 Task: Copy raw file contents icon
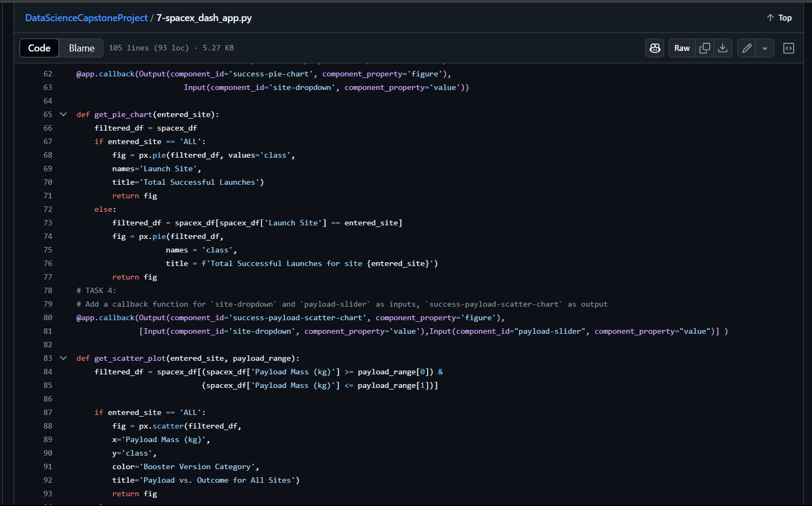point(705,48)
